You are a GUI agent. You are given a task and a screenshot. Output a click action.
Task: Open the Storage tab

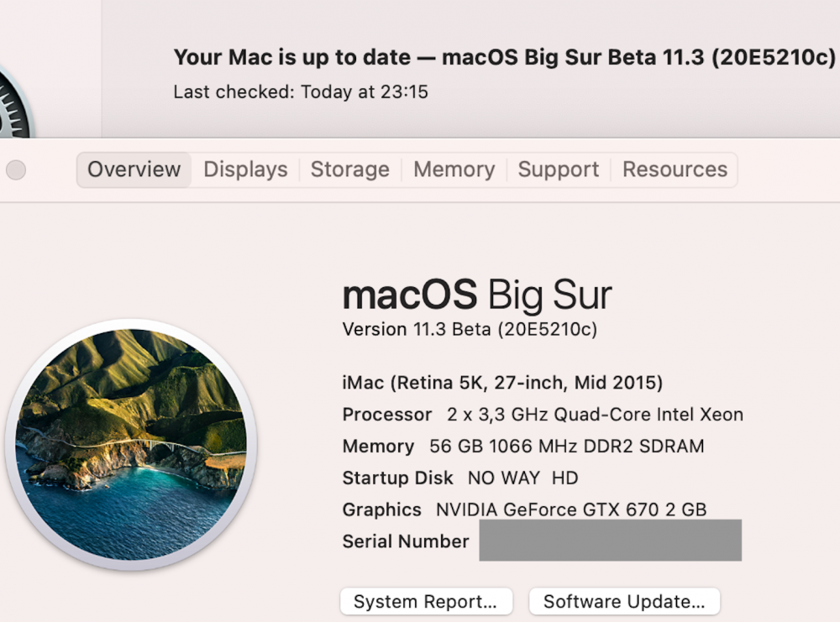[x=349, y=170]
